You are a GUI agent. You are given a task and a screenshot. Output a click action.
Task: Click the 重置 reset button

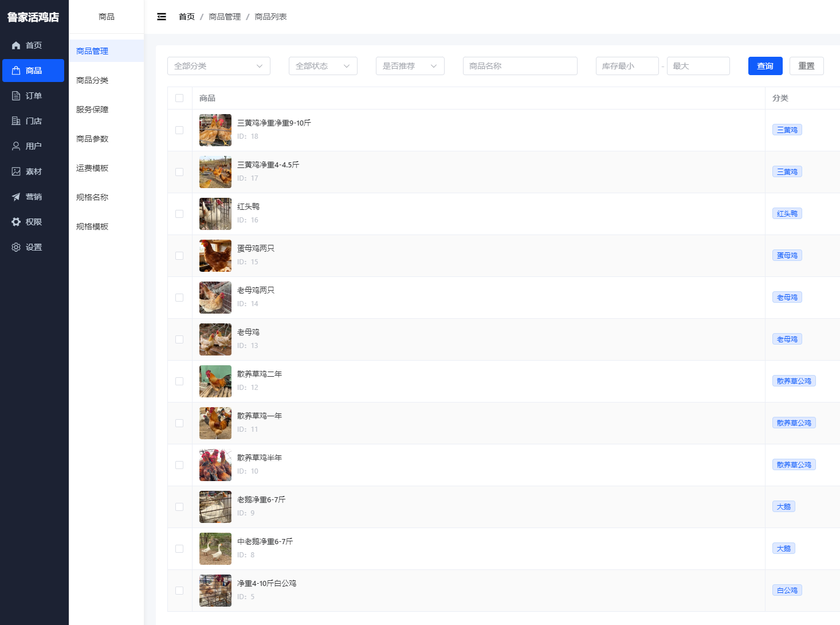click(x=807, y=66)
